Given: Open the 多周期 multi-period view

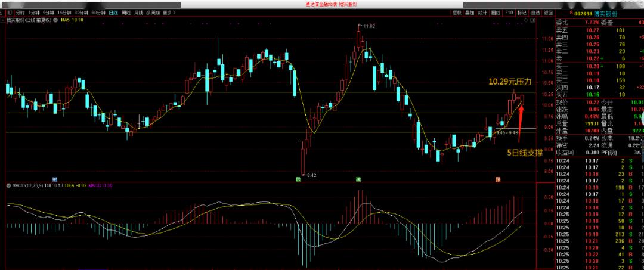Looking at the screenshot, I should pos(153,13).
